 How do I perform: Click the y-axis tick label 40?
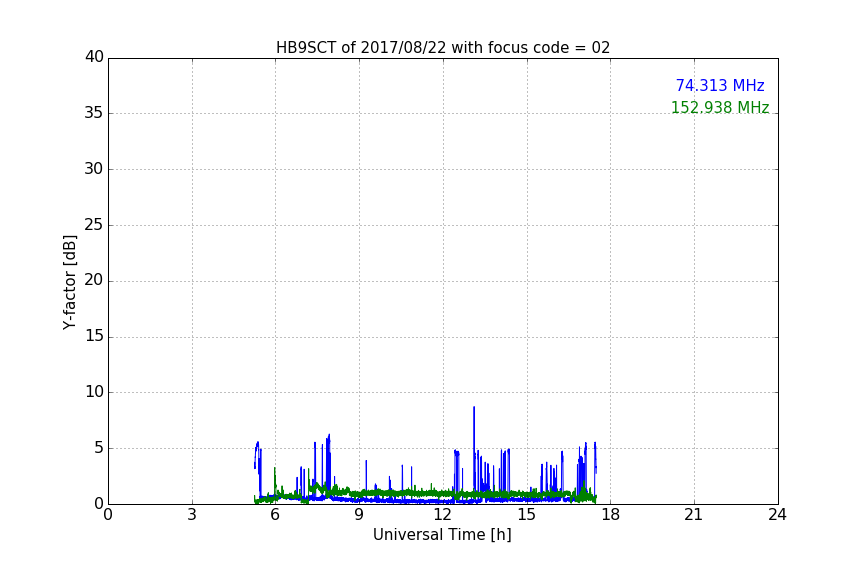click(x=94, y=57)
